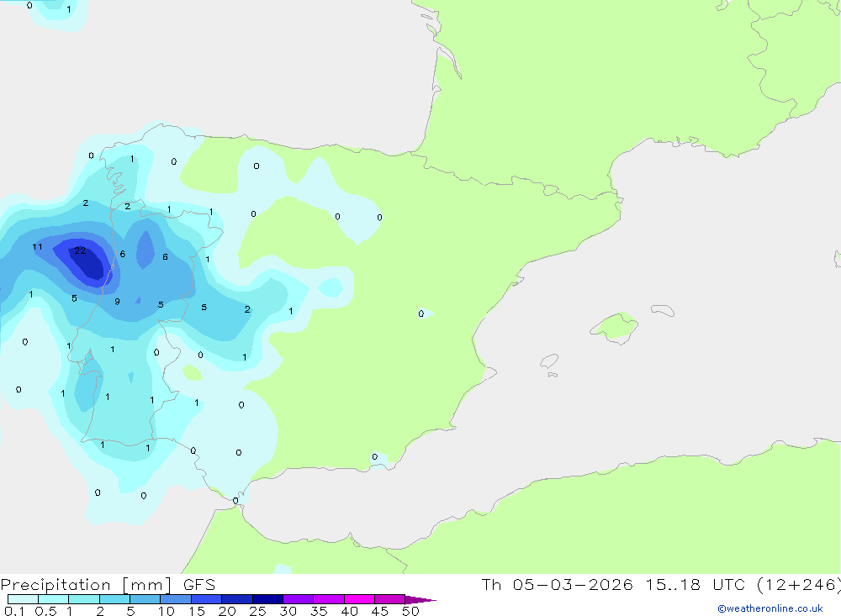
Task: Click the 'Th 05-03-2026 15..18 UTC' timestamp
Action: 613,584
